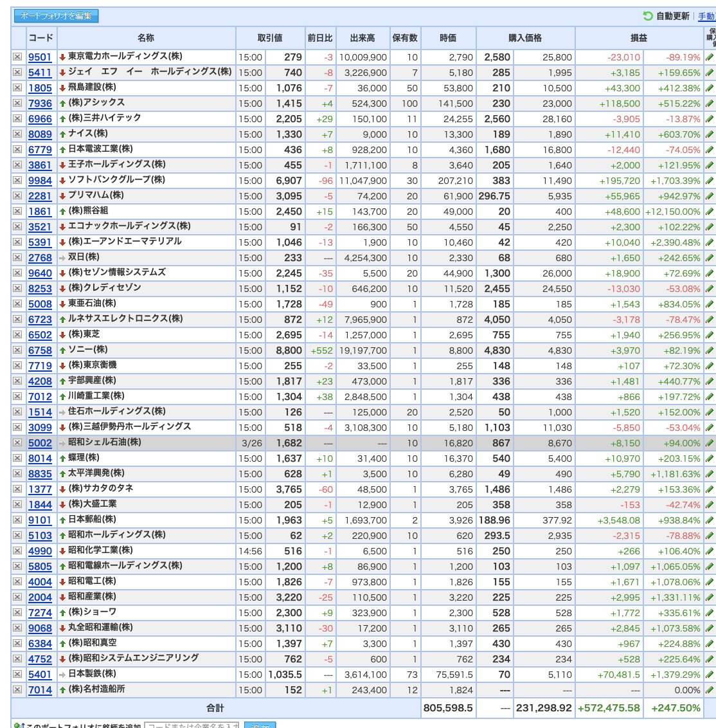Viewport: 716px width, 728px height.
Task: Remove row 5411 with its X icon
Action: (17, 73)
